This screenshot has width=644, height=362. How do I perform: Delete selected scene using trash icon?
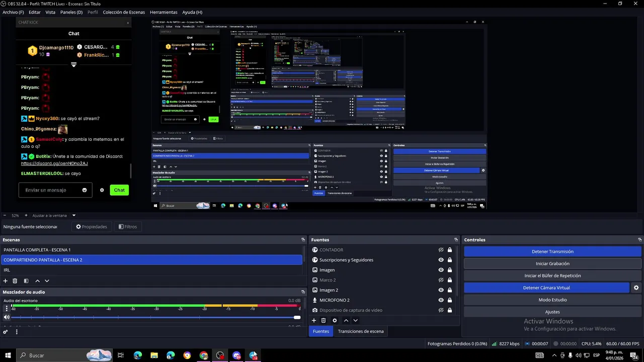pos(15,281)
